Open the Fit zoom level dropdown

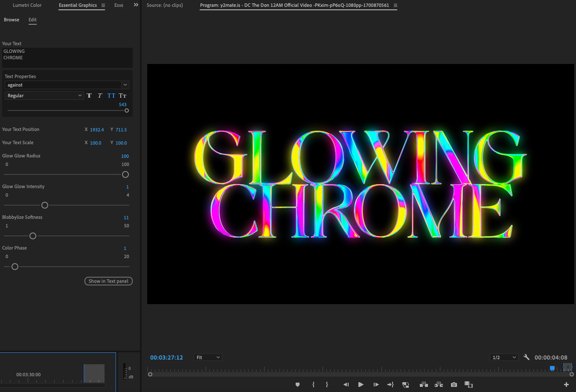coord(208,357)
